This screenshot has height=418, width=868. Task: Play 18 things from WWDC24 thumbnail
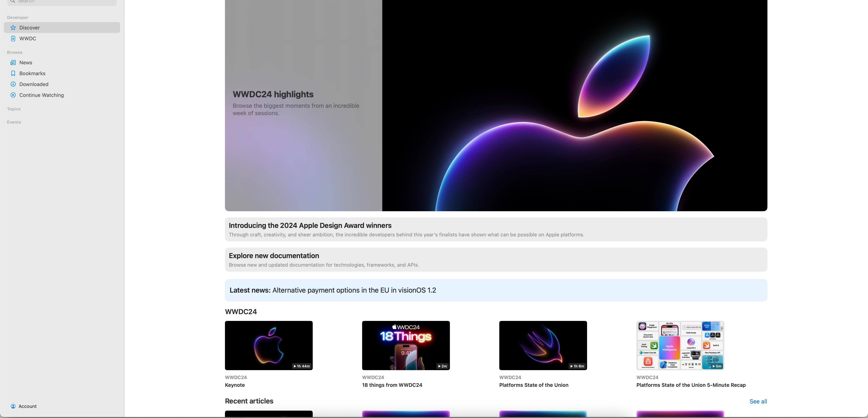coord(406,346)
